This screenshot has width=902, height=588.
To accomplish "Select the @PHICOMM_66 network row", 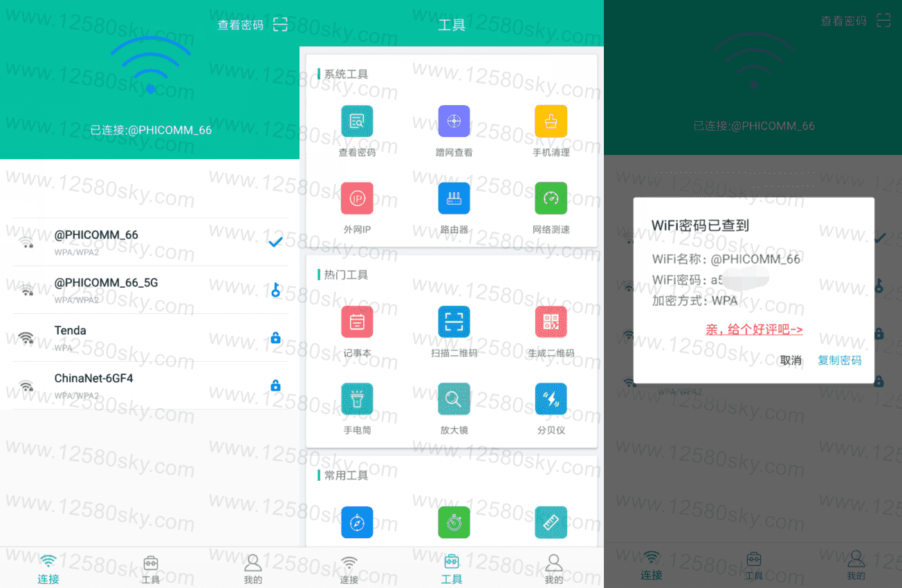I will [150, 241].
